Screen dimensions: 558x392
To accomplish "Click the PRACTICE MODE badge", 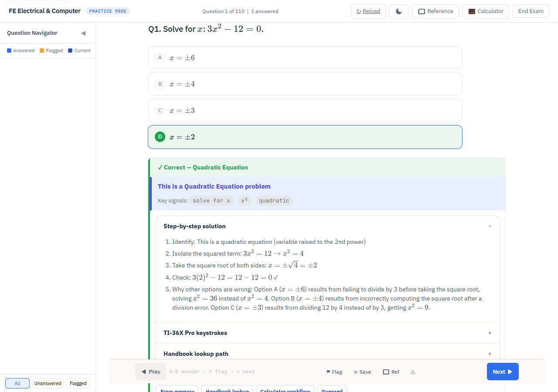I will point(108,11).
